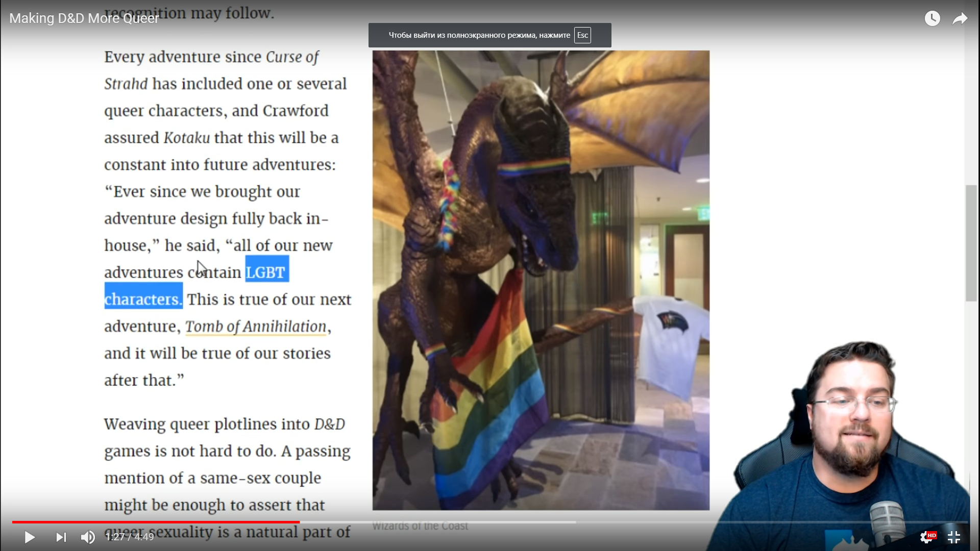
Task: Click the page scrollbar thumb
Action: (971, 243)
